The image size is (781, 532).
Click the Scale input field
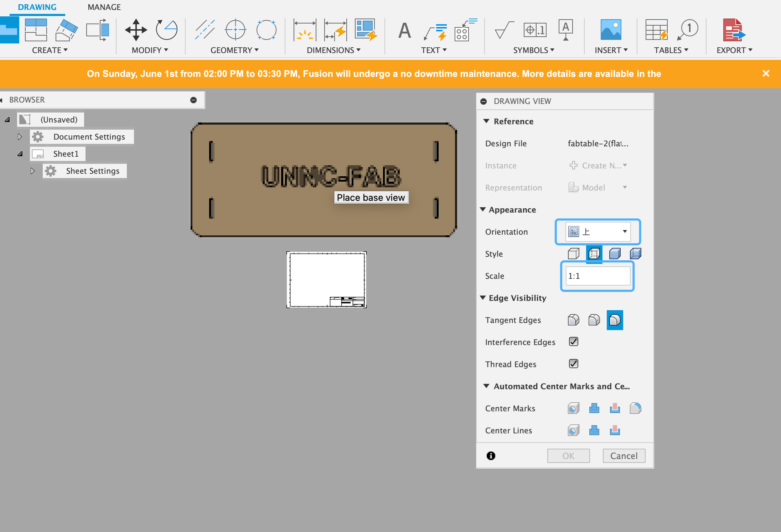(598, 276)
